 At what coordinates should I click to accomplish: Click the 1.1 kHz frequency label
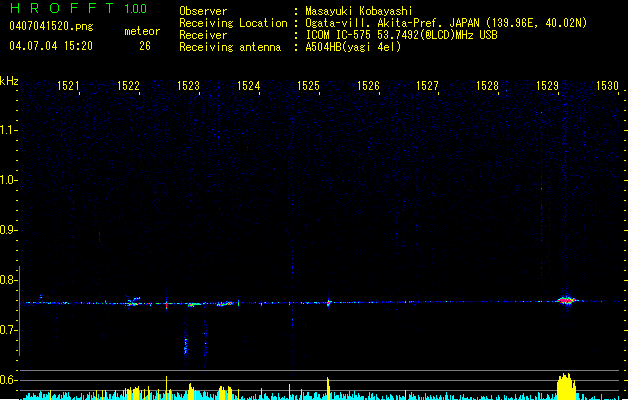point(8,130)
